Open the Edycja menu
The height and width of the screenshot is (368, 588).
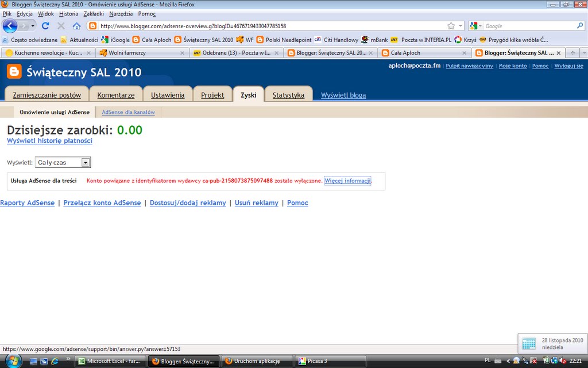25,14
